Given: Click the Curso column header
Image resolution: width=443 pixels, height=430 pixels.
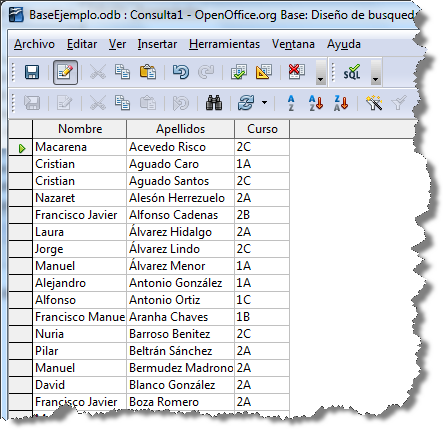Looking at the screenshot, I should pyautogui.click(x=262, y=129).
